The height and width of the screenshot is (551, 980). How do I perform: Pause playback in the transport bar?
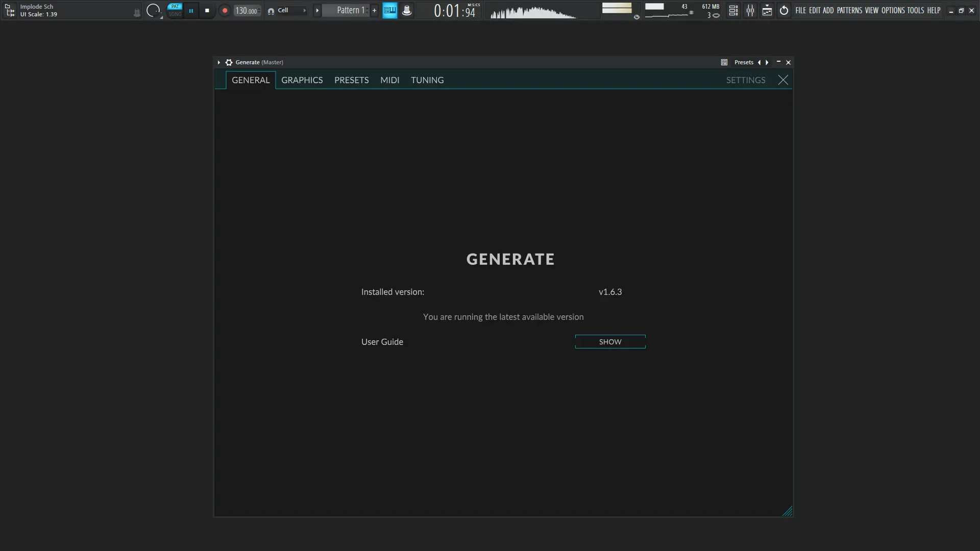click(191, 10)
